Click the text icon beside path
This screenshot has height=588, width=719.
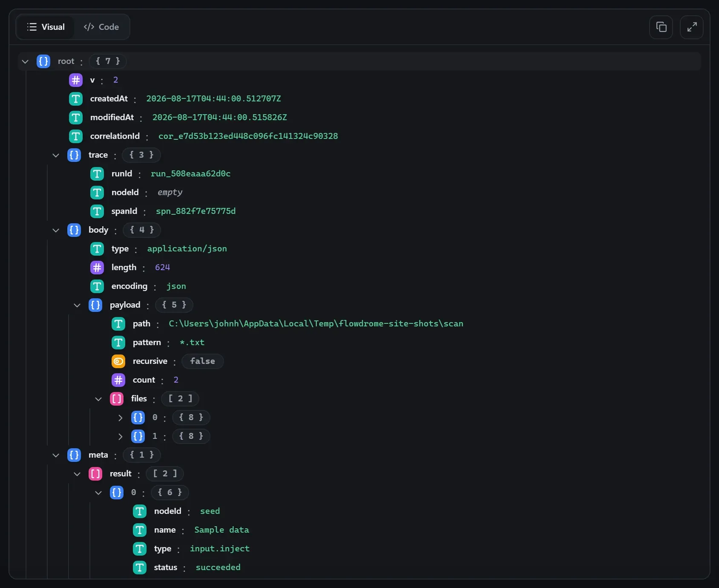click(118, 324)
